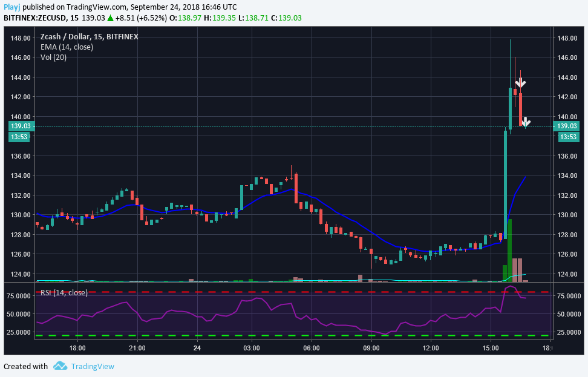Click the 24 date label on time axis
The width and height of the screenshot is (588, 377).
(197, 348)
